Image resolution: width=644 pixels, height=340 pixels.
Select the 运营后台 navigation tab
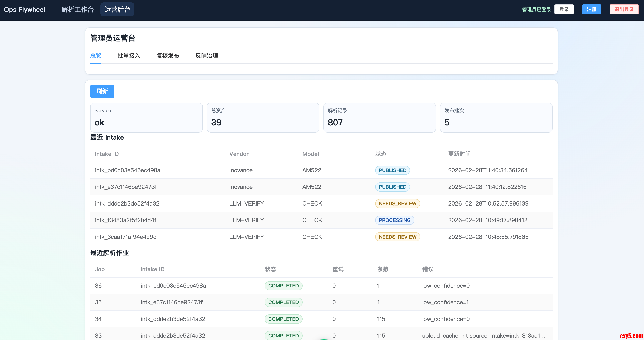click(117, 10)
